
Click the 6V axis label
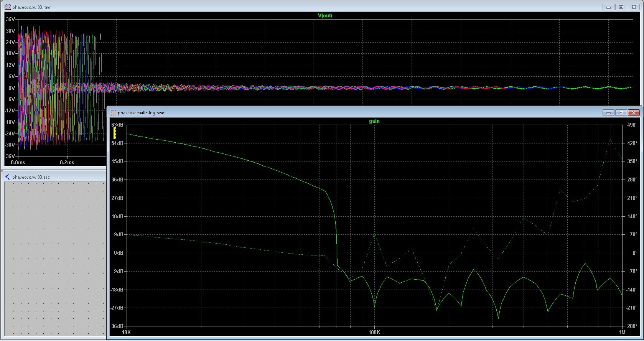[12, 76]
